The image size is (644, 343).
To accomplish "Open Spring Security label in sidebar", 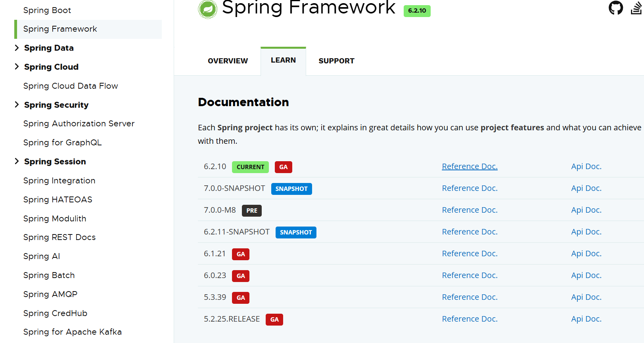I will pyautogui.click(x=56, y=105).
